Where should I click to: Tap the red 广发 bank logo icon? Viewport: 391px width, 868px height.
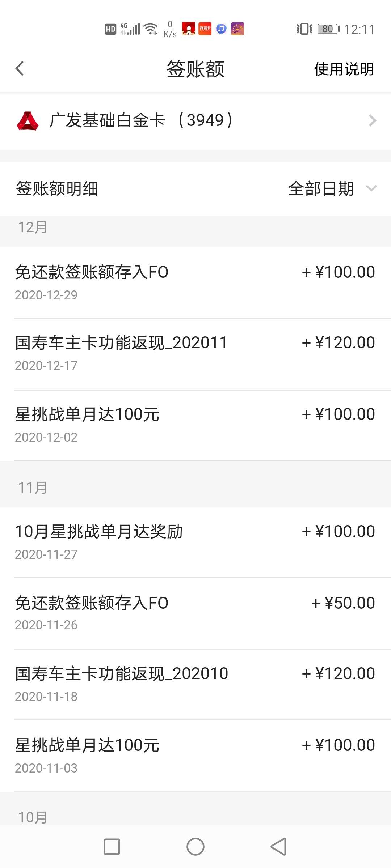(28, 121)
